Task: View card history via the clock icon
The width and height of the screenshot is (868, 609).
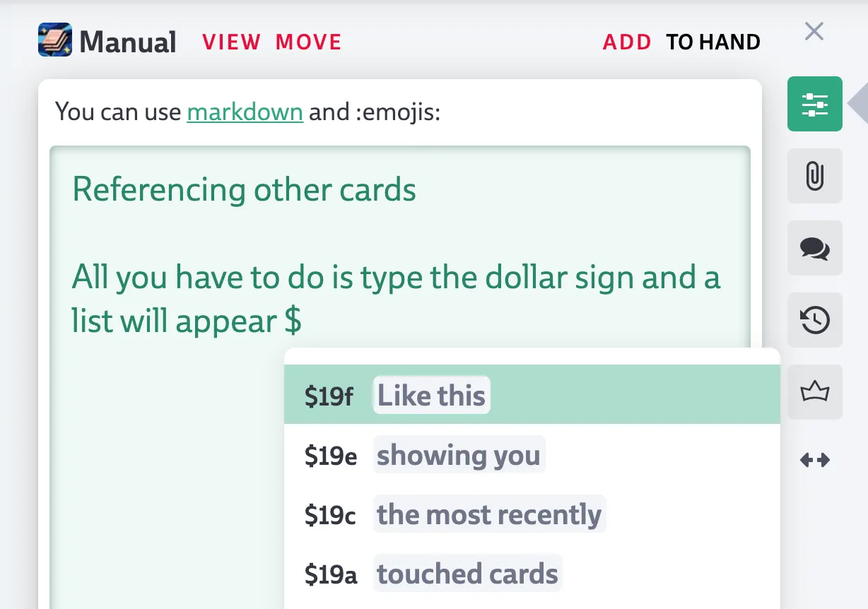Action: [814, 320]
